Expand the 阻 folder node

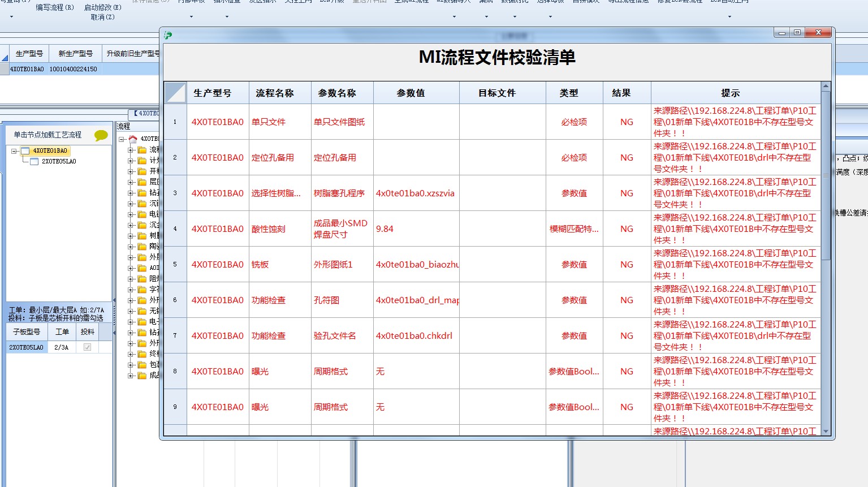tap(130, 279)
